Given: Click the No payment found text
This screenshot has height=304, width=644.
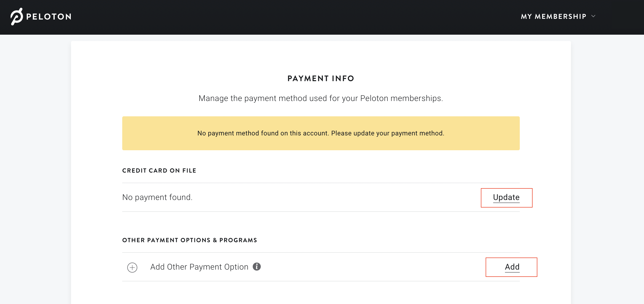Looking at the screenshot, I should pyautogui.click(x=157, y=197).
